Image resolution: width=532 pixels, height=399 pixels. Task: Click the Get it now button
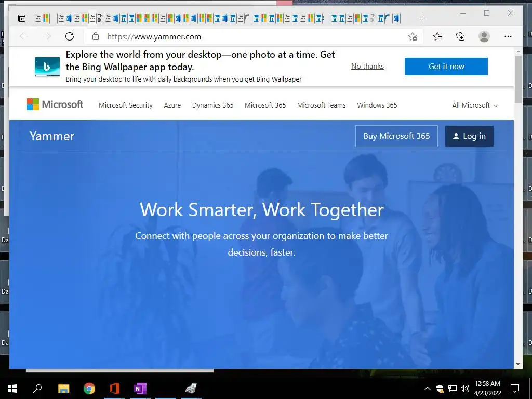[x=446, y=66]
